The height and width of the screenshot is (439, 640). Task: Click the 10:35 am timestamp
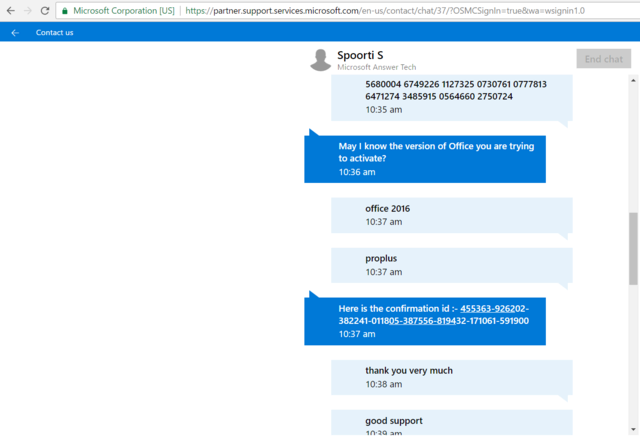(384, 110)
